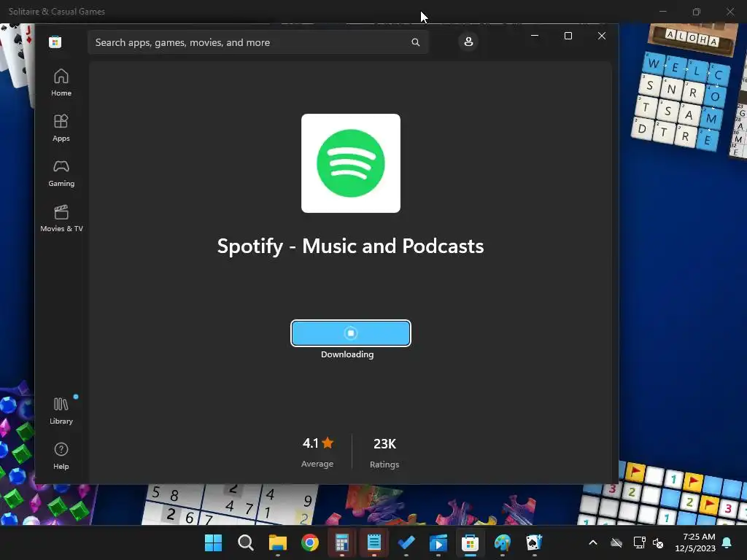Viewport: 747px width, 560px height.
Task: Open Microsoft To Do from the taskbar
Action: click(x=406, y=542)
